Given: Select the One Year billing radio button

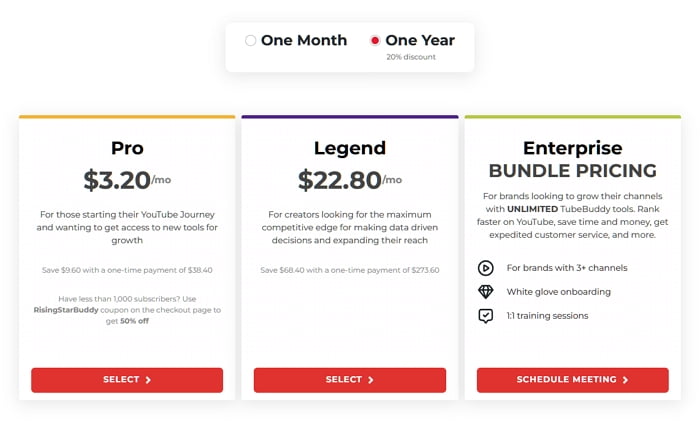Looking at the screenshot, I should (x=375, y=41).
